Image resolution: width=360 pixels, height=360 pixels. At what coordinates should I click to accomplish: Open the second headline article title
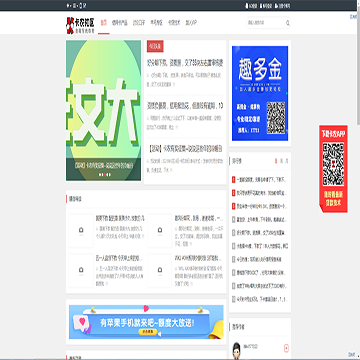pyautogui.click(x=185, y=106)
